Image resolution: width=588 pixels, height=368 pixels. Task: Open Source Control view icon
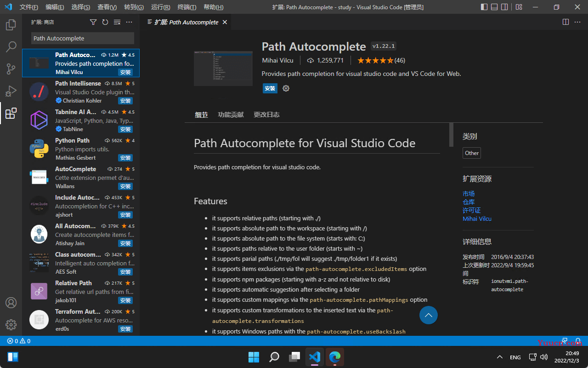pyautogui.click(x=11, y=69)
